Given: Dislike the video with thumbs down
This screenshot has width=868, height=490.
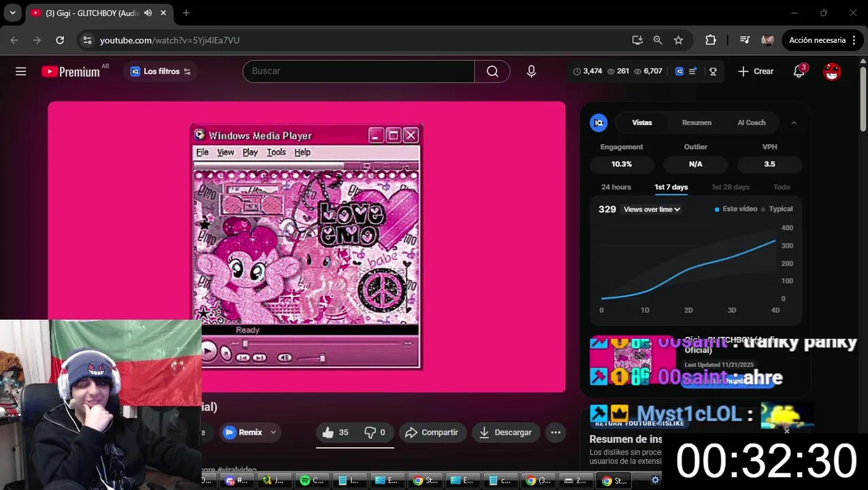Looking at the screenshot, I should [375, 432].
